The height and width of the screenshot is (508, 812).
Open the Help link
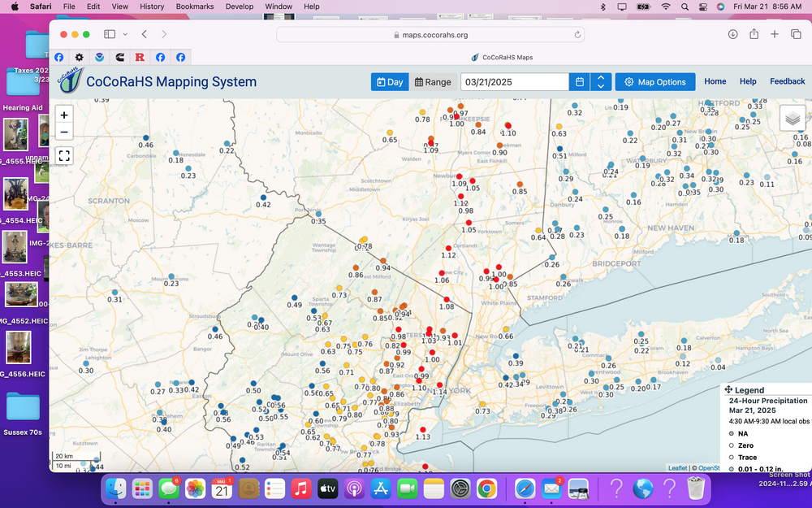tap(747, 81)
